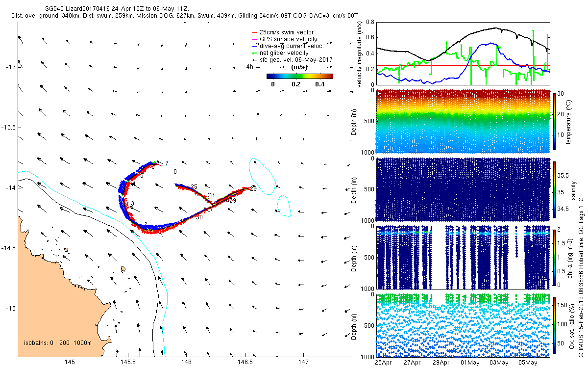
Task: Click the salinity colorbar
Action: pyautogui.click(x=555, y=189)
